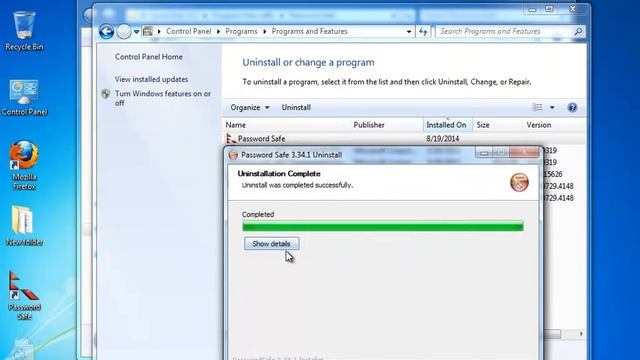Click the Windows features shield icon
The width and height of the screenshot is (640, 360).
[106, 94]
